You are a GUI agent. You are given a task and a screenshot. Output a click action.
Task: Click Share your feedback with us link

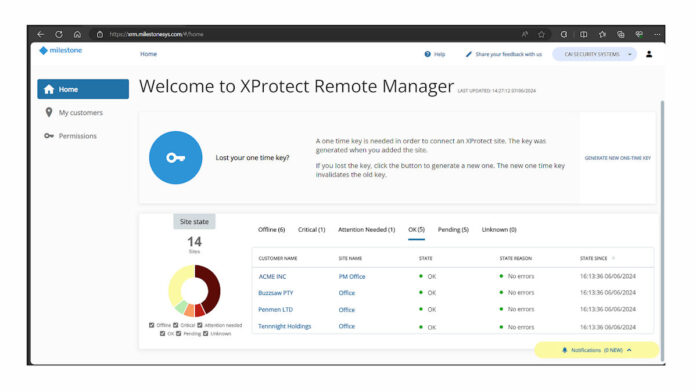509,54
